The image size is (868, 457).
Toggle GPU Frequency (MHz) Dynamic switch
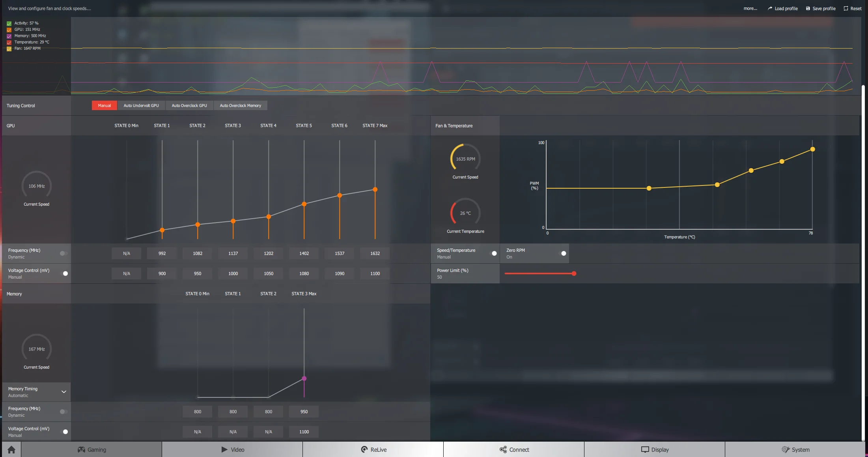pyautogui.click(x=63, y=253)
